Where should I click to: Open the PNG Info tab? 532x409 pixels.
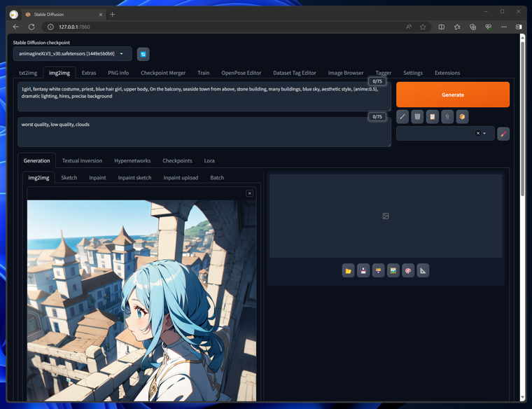pyautogui.click(x=118, y=73)
